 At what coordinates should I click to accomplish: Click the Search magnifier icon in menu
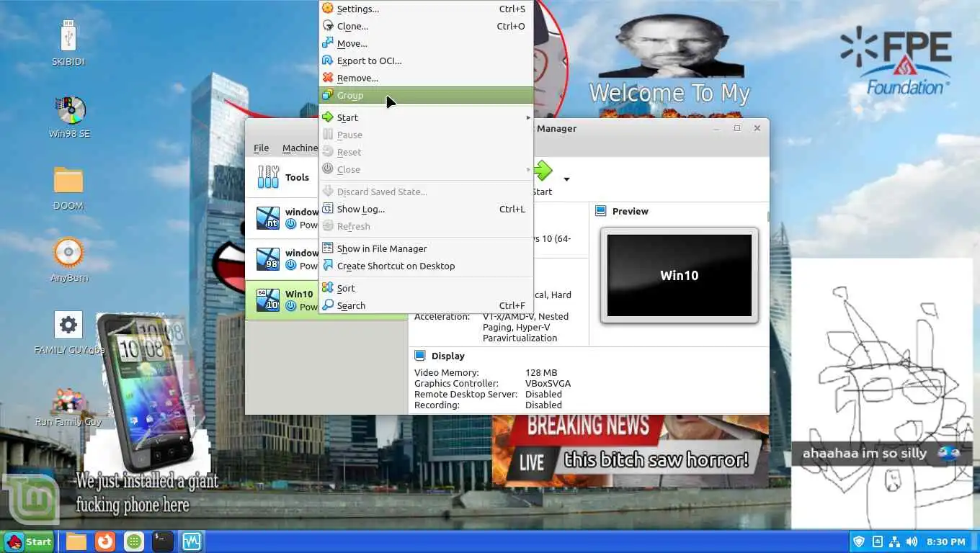point(328,305)
